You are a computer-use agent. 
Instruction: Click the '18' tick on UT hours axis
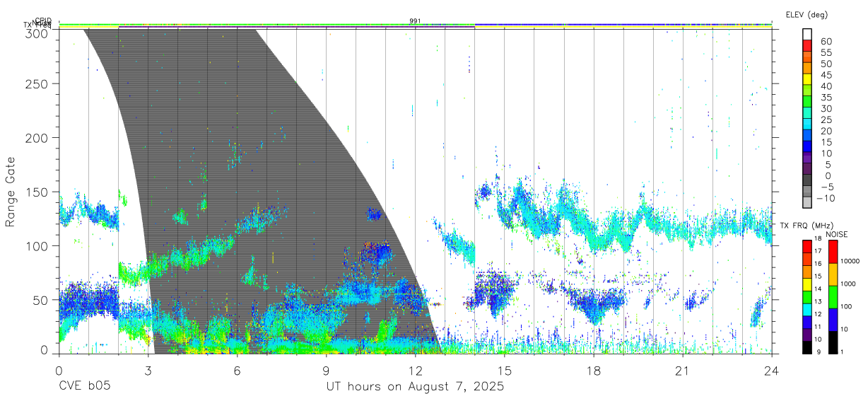[594, 370]
